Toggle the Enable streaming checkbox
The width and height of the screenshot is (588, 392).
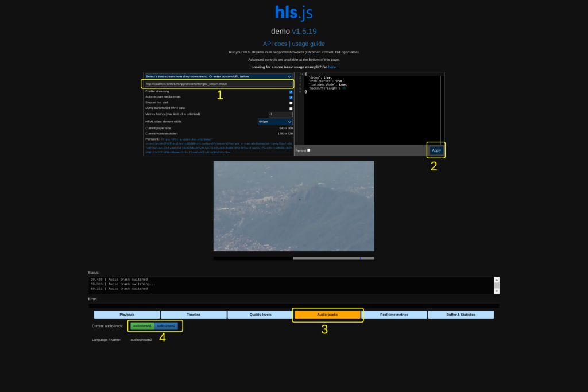click(x=291, y=92)
